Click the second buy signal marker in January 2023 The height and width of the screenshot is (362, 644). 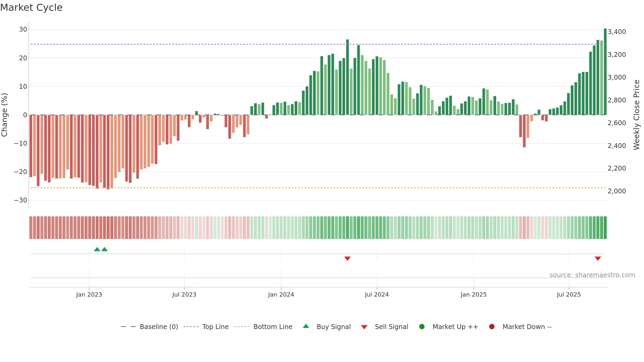click(104, 249)
